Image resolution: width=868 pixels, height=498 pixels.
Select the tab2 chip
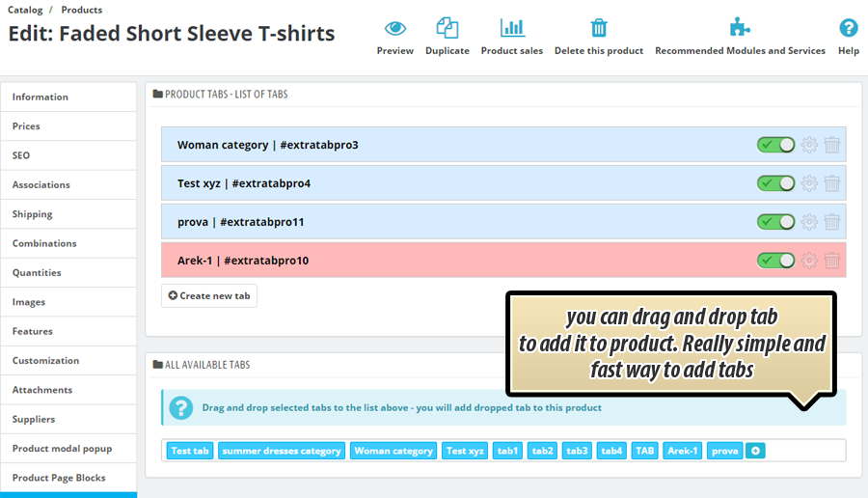point(542,451)
